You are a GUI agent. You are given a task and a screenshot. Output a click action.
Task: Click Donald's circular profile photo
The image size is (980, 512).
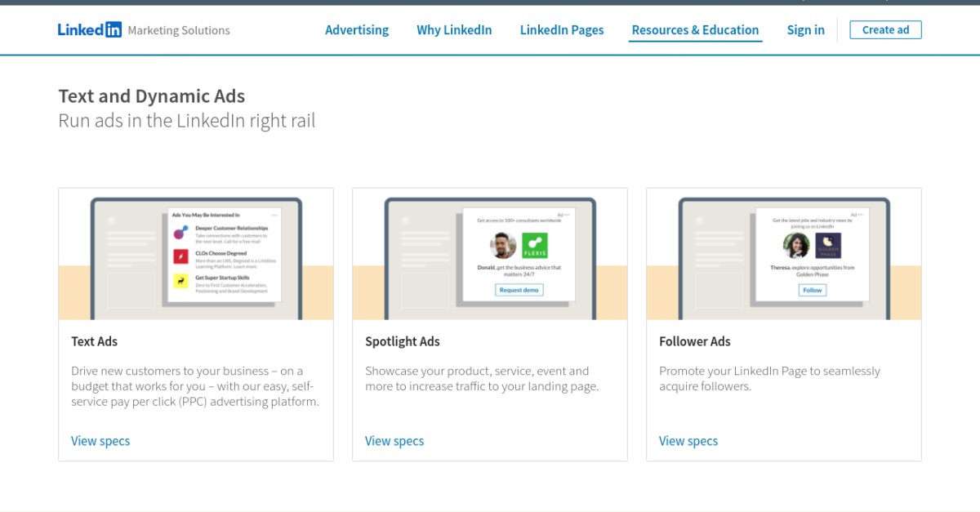(503, 245)
